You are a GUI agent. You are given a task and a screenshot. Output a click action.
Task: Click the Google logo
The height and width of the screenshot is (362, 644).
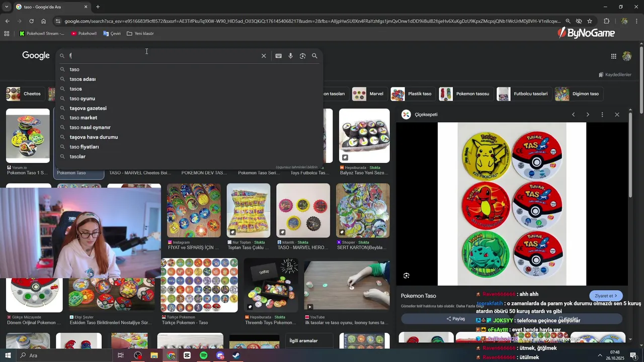coord(36,56)
